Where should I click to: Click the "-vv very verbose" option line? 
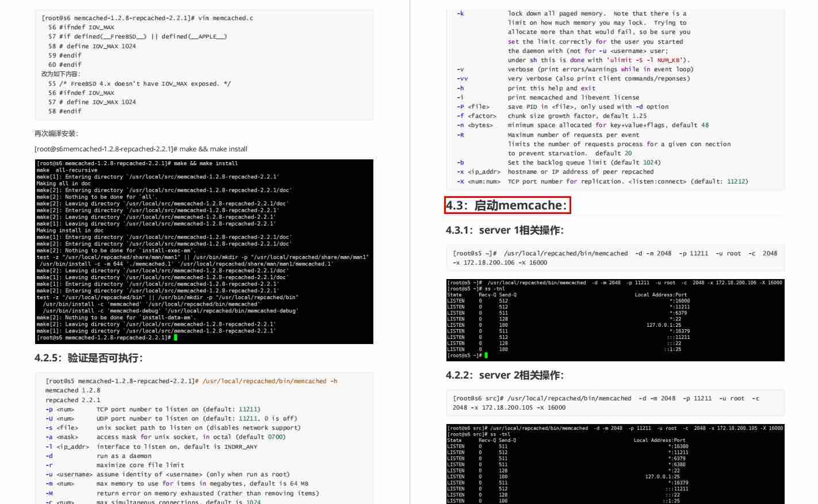574,78
